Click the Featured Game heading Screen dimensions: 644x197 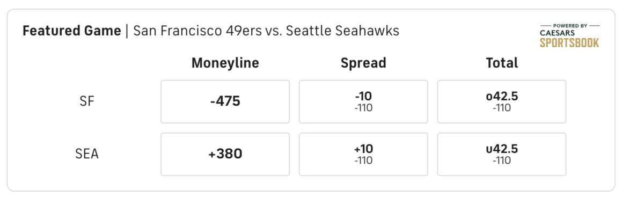[x=71, y=31]
